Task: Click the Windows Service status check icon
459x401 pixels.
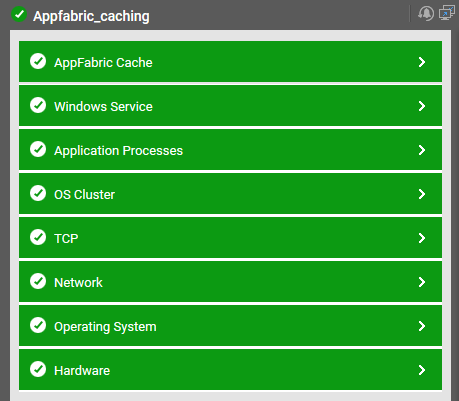Action: coord(38,105)
